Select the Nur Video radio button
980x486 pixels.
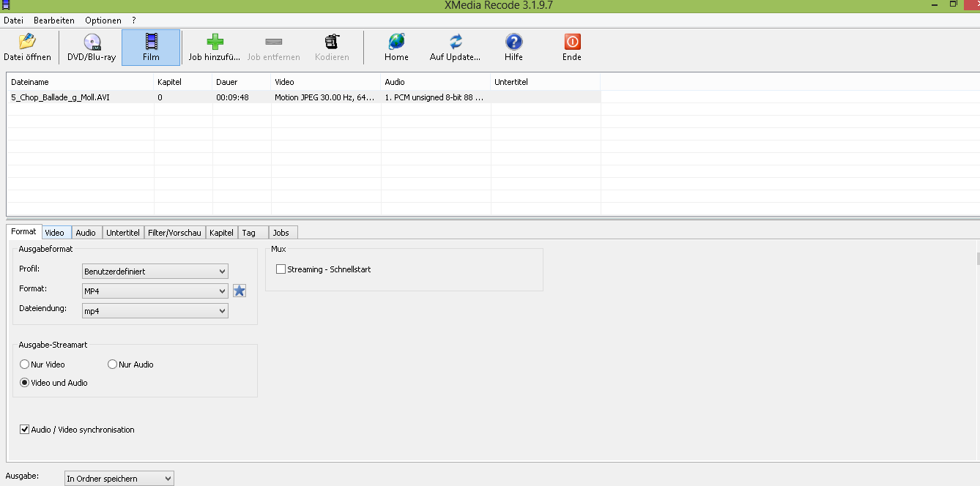coord(25,364)
